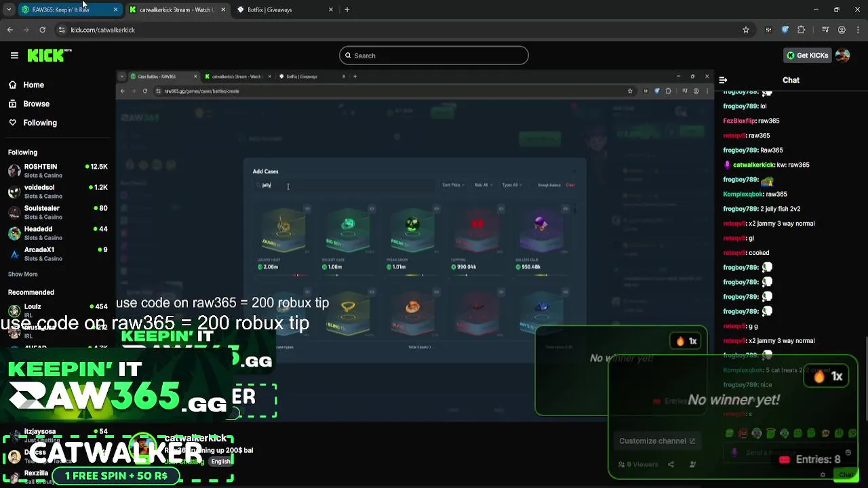The width and height of the screenshot is (868, 488).
Task: Click the Get KICKs button
Action: [x=807, y=56]
